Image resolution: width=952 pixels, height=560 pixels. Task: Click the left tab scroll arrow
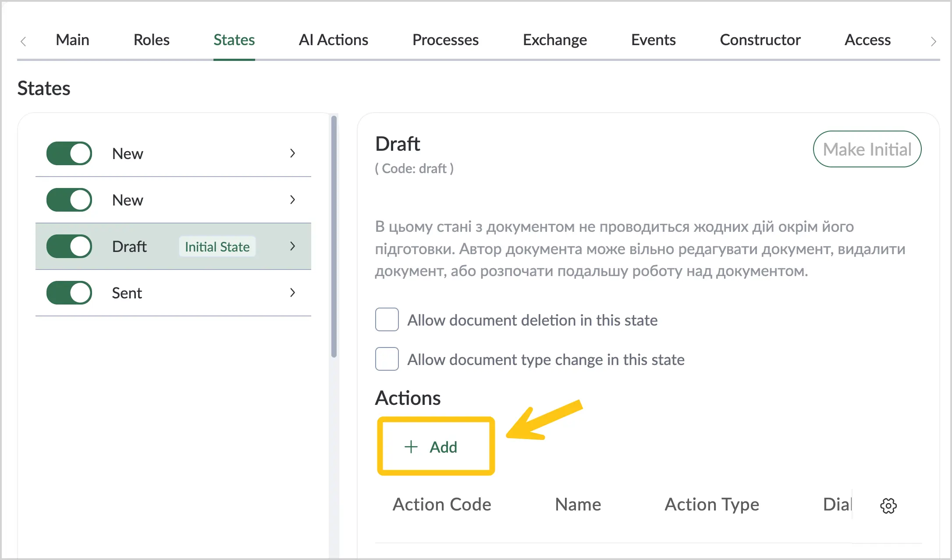[24, 41]
